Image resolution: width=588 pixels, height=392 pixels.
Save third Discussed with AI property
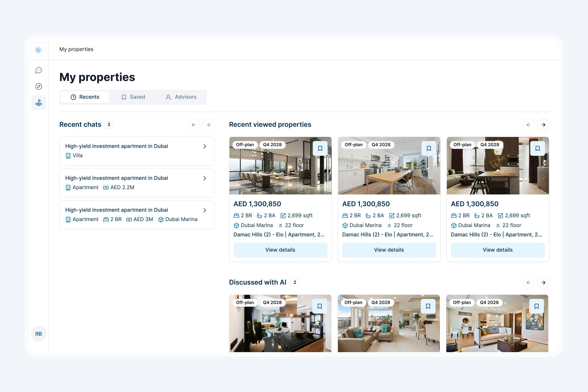[537, 306]
